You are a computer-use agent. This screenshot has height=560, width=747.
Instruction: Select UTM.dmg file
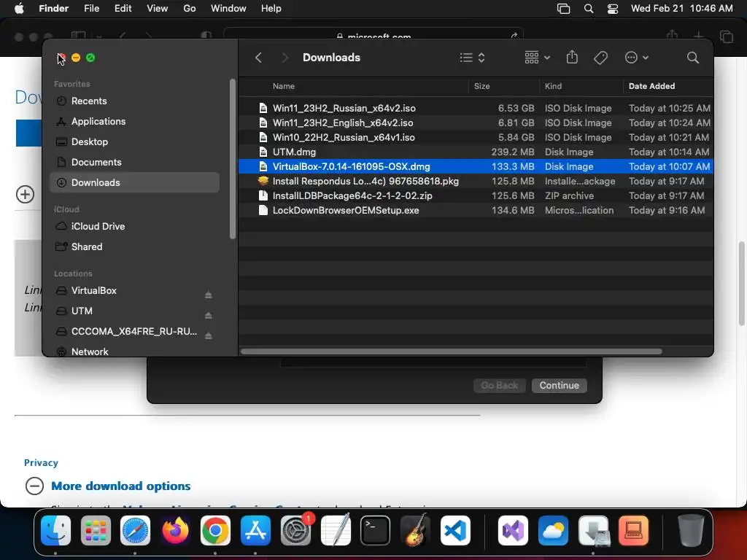coord(476,152)
